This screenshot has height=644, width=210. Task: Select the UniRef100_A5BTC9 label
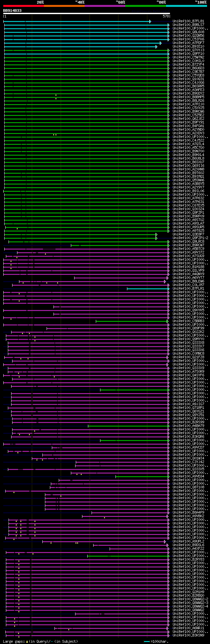tap(188, 249)
